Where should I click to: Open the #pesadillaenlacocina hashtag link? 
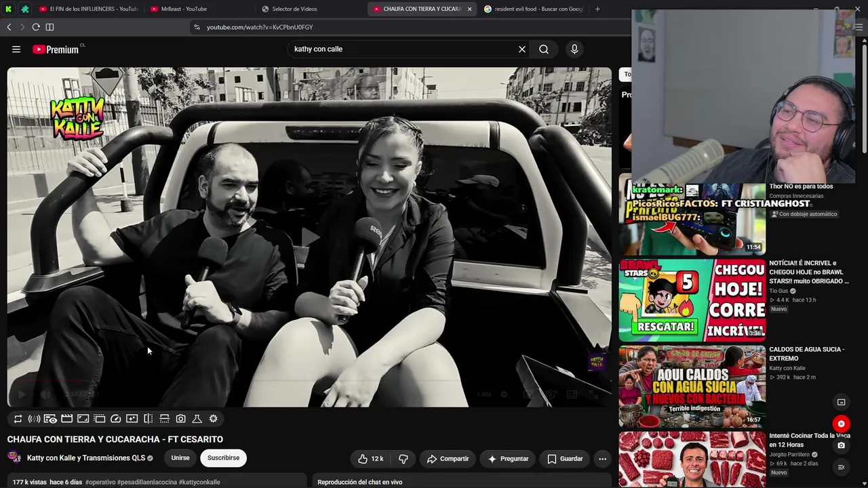(x=147, y=482)
